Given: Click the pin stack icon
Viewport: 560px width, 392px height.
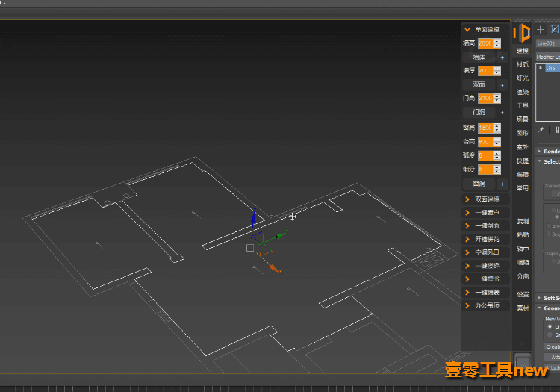Looking at the screenshot, I should [541, 130].
